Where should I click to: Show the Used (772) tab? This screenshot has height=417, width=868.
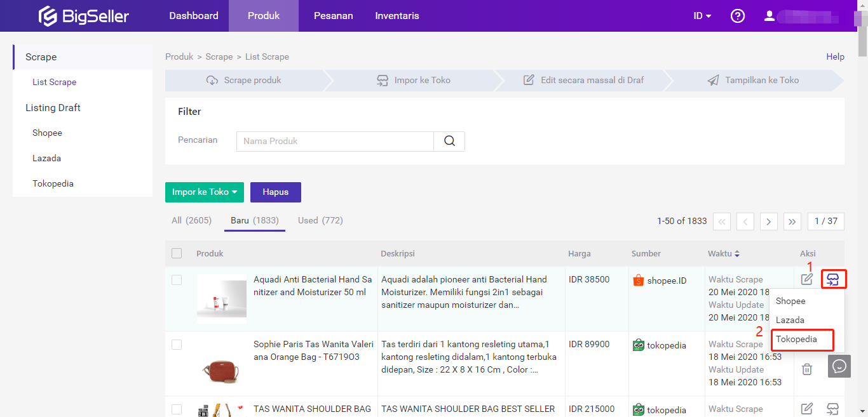pyautogui.click(x=320, y=220)
